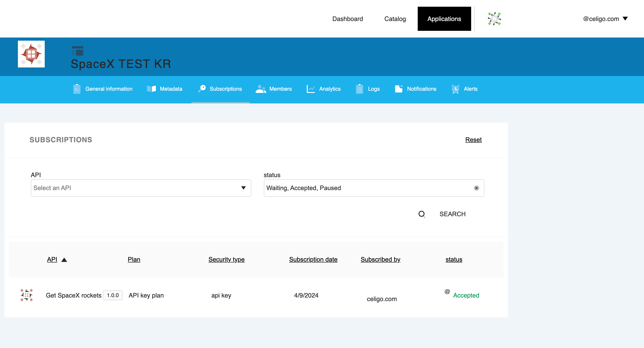Open the Select an API dropdown
This screenshot has width=644, height=348.
click(141, 188)
